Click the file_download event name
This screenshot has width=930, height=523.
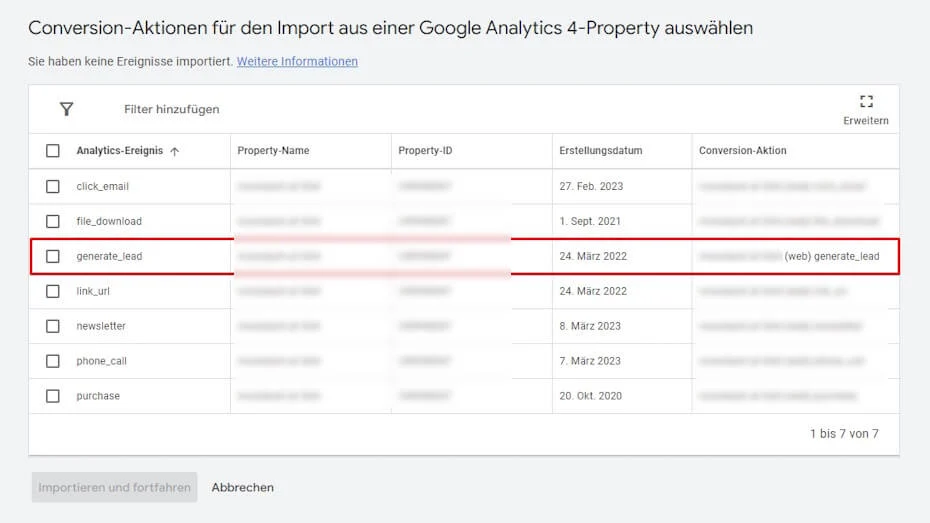(109, 221)
